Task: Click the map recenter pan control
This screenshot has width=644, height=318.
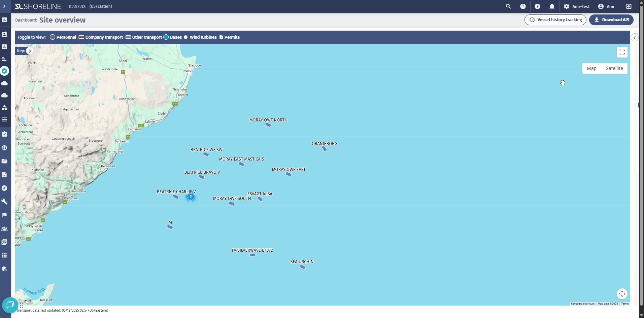Action: coord(622,294)
